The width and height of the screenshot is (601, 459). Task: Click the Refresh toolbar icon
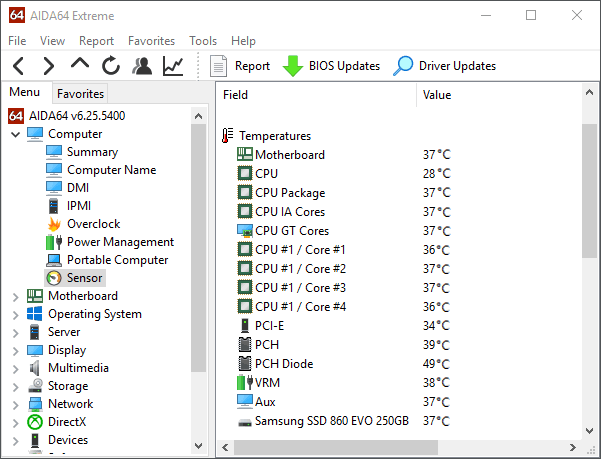coord(111,66)
